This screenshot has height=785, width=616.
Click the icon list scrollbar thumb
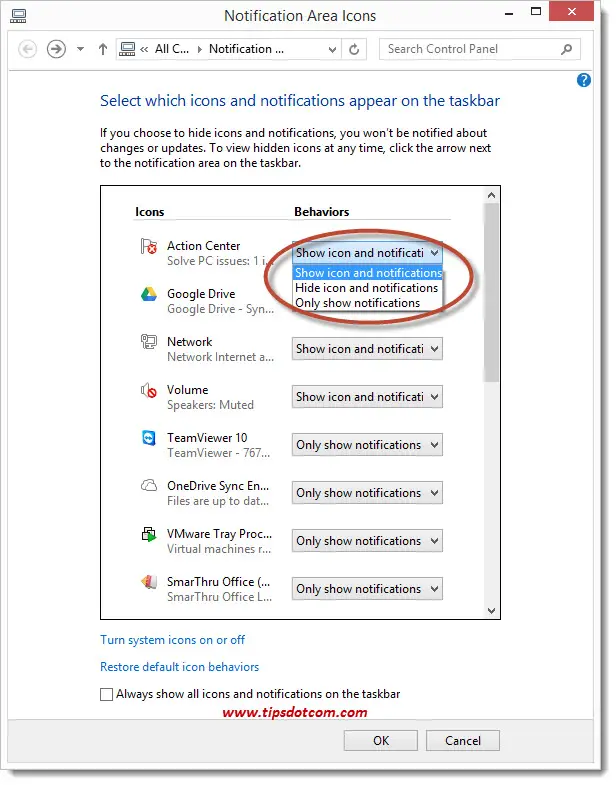pyautogui.click(x=491, y=292)
